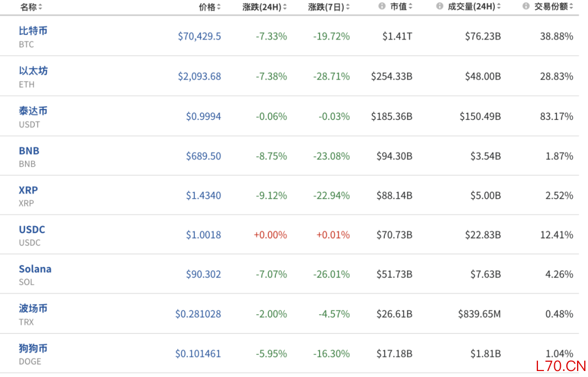
Task: Select the SOL ticker text
Action: click(x=26, y=282)
